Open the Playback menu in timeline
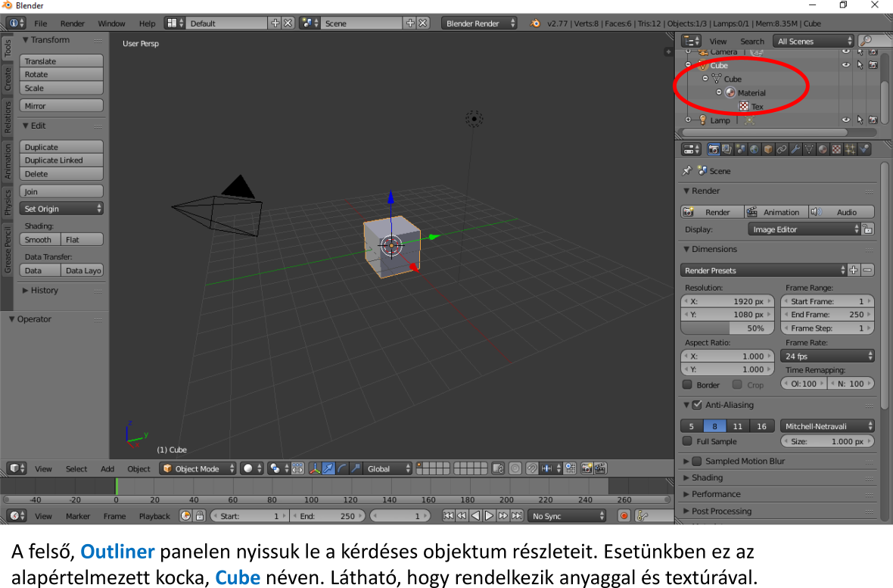 coord(154,515)
